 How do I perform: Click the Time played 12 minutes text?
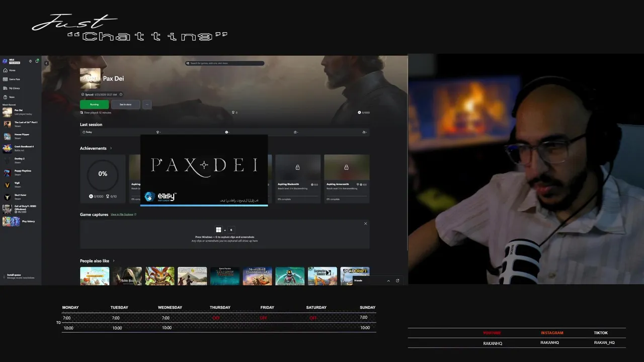[x=97, y=113]
